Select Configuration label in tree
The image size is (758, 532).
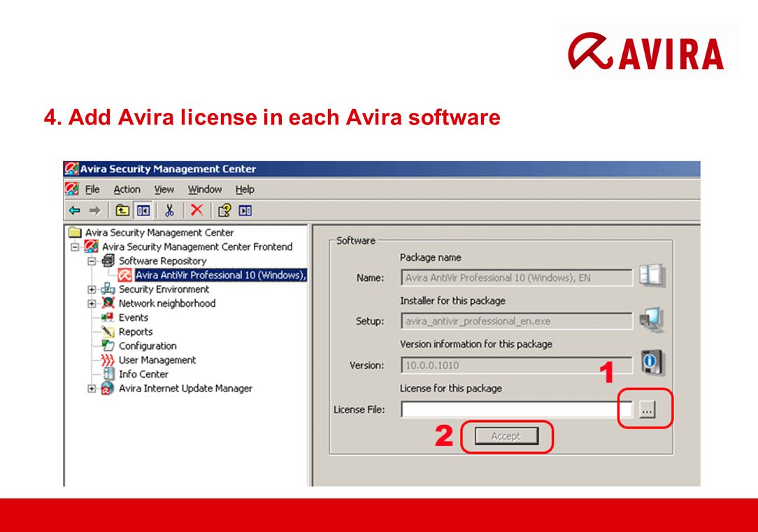tap(148, 346)
